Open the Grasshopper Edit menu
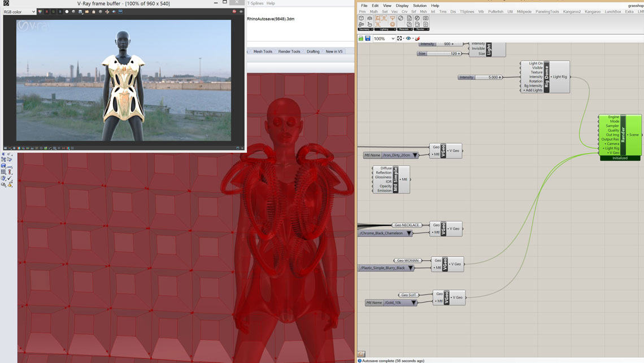 [x=375, y=6]
